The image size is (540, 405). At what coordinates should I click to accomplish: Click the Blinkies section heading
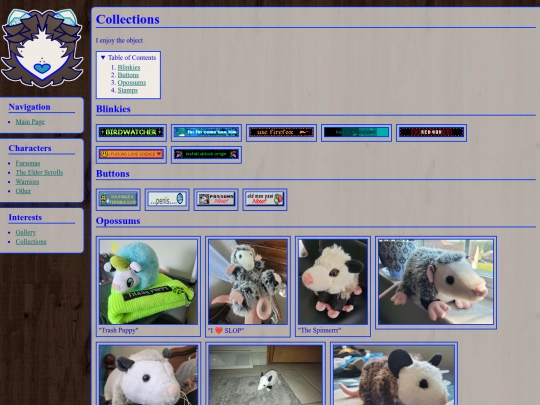(x=113, y=109)
